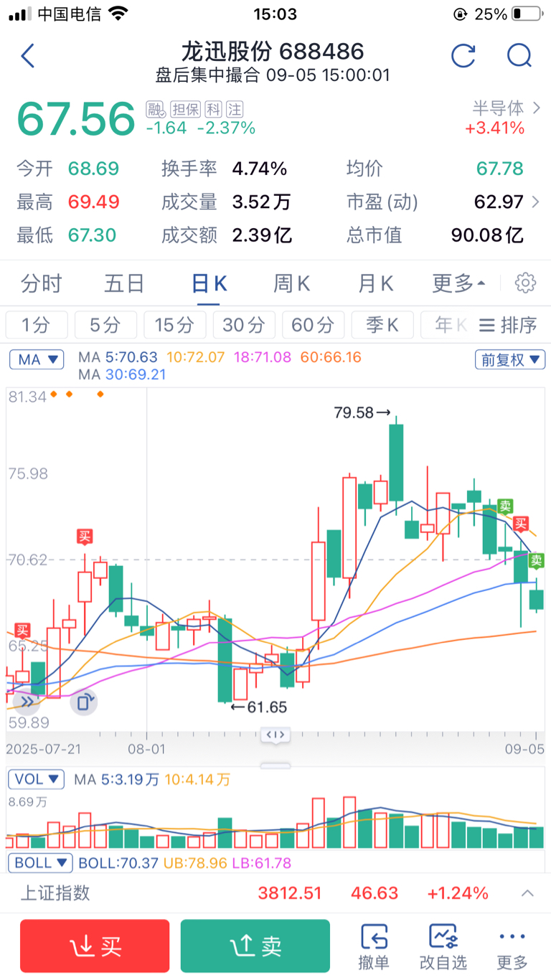Switch to the 分时 tab

(x=41, y=284)
